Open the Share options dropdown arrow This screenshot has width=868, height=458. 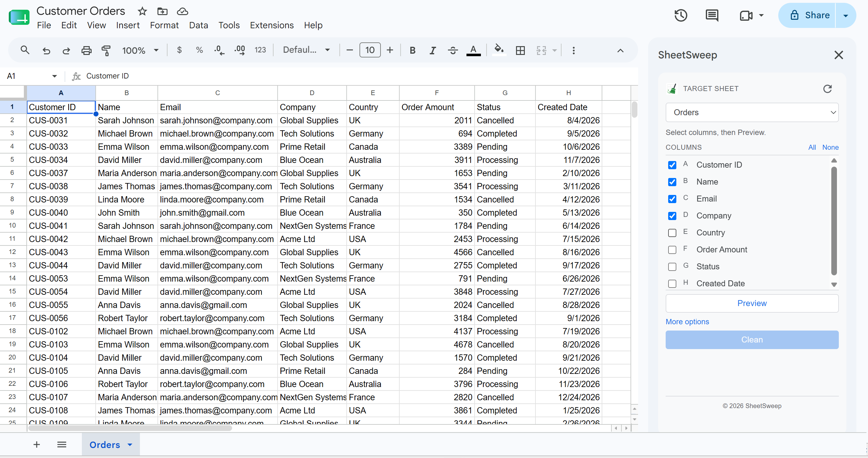point(845,15)
